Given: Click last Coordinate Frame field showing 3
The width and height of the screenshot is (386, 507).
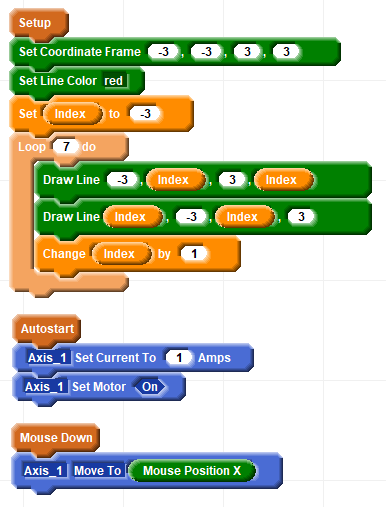Looking at the screenshot, I should tap(286, 52).
